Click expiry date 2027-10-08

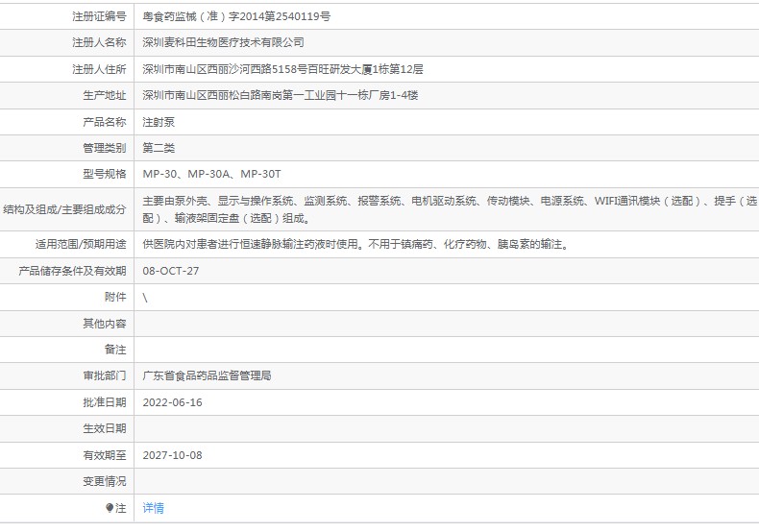[x=172, y=455]
